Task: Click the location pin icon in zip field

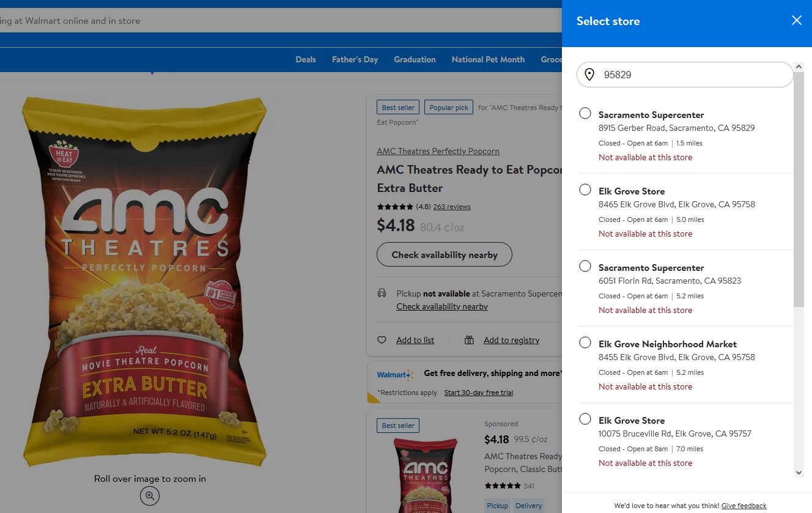Action: (589, 75)
